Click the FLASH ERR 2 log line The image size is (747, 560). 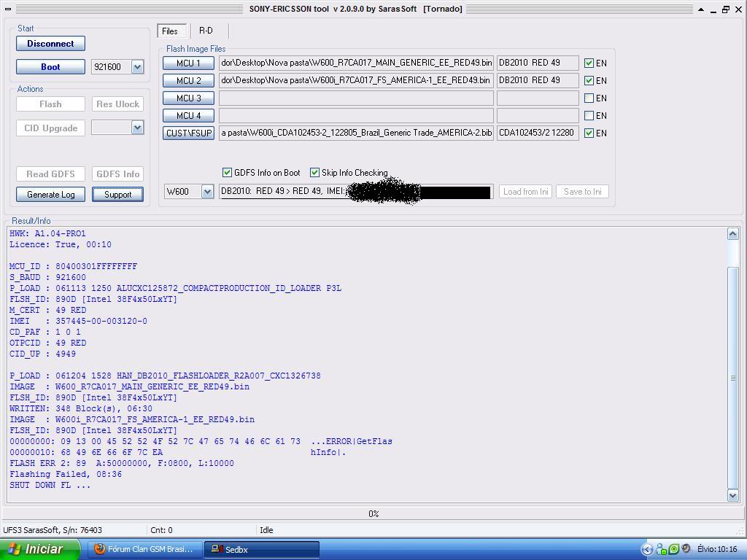122,463
